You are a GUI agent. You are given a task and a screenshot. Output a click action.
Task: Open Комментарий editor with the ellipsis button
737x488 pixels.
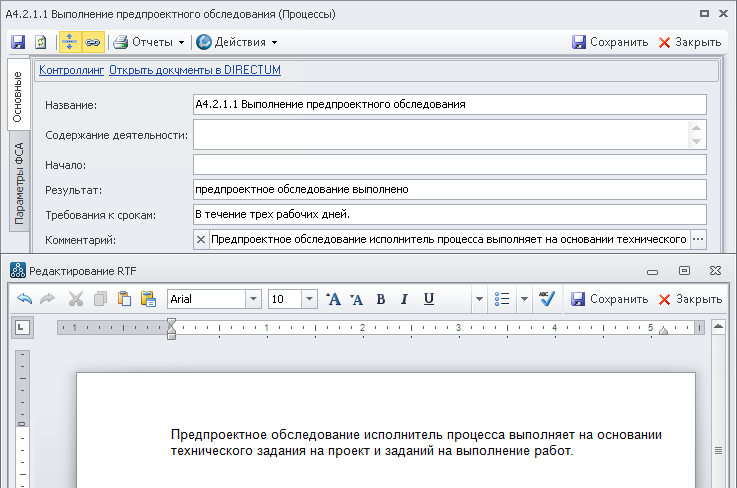(x=698, y=239)
